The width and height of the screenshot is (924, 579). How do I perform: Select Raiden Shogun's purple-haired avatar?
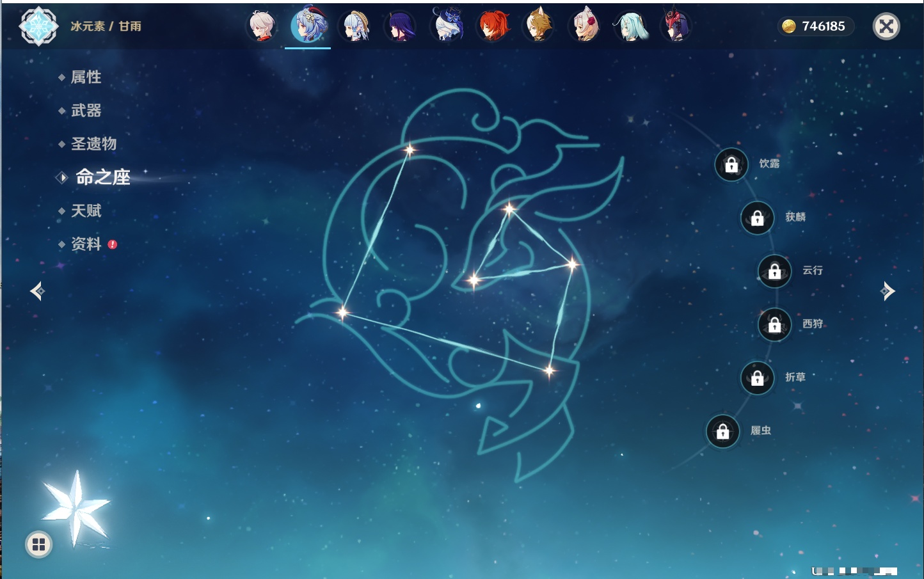(x=401, y=26)
